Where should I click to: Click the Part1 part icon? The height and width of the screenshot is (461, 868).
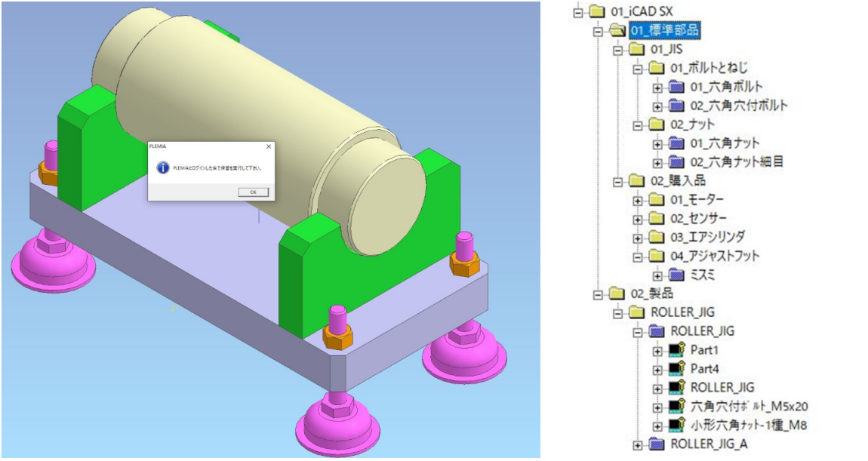pos(676,350)
